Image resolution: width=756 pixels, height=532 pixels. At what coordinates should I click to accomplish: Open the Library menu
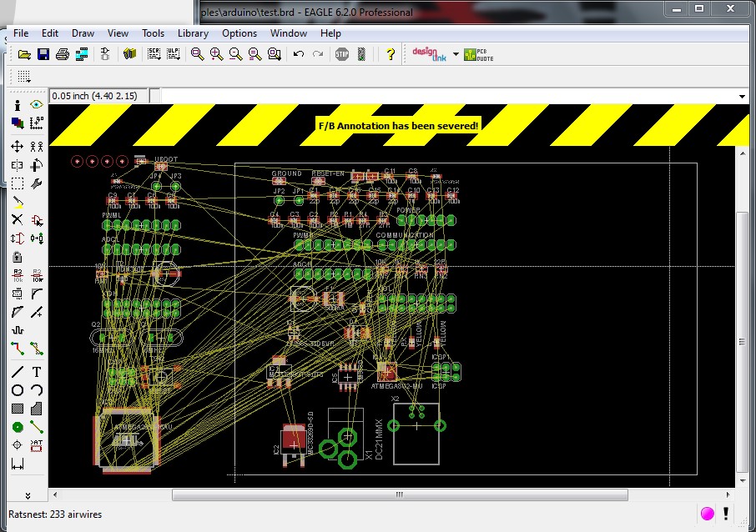point(193,33)
